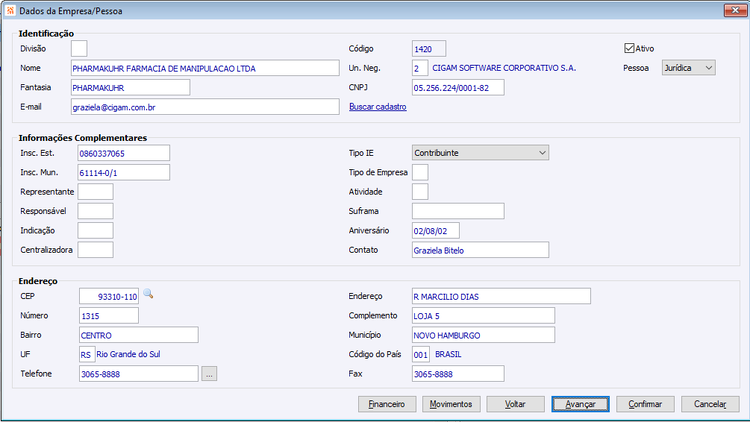
Task: Click the text Rio Grande do Sul
Action: tap(128, 354)
